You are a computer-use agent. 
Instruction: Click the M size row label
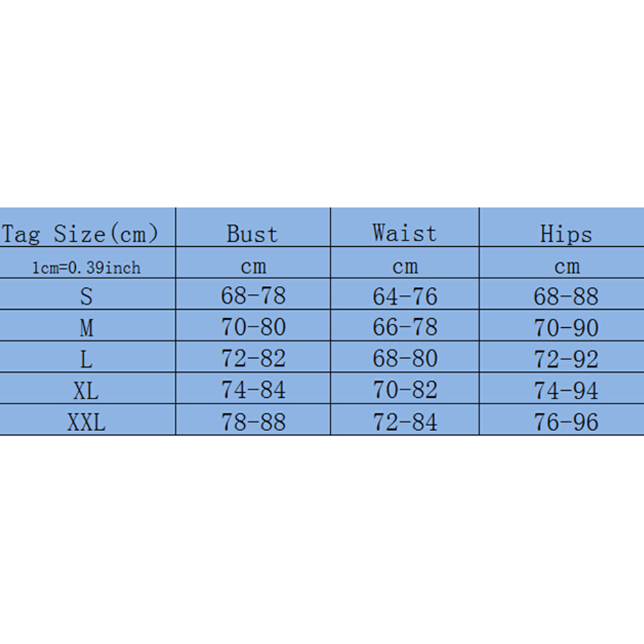pyautogui.click(x=86, y=328)
